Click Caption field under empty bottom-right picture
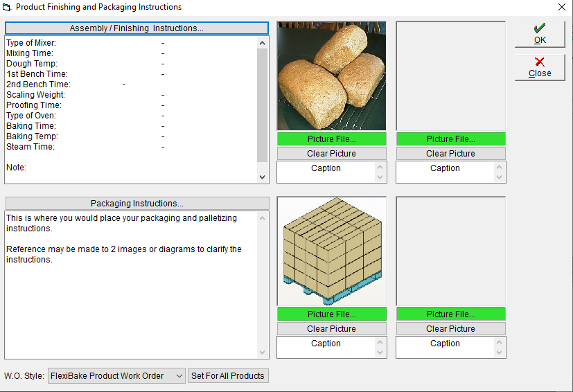The height and width of the screenshot is (392, 573). [x=445, y=348]
